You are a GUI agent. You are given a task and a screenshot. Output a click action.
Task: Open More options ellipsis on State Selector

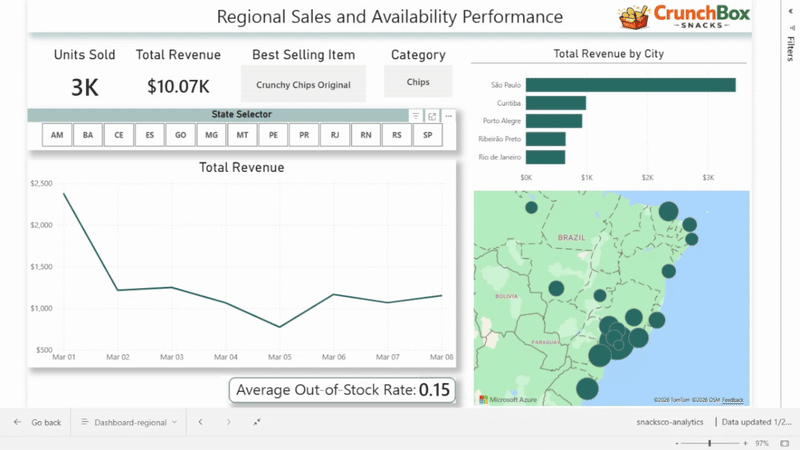pyautogui.click(x=449, y=116)
